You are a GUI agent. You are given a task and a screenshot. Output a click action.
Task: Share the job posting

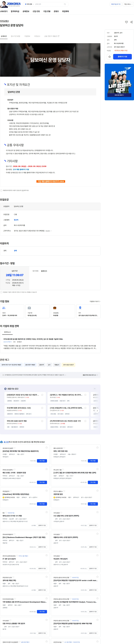click(131, 22)
